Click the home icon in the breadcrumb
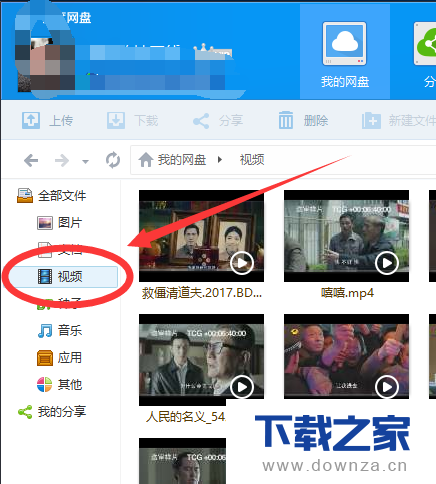This screenshot has height=484, width=436. pos(146,160)
